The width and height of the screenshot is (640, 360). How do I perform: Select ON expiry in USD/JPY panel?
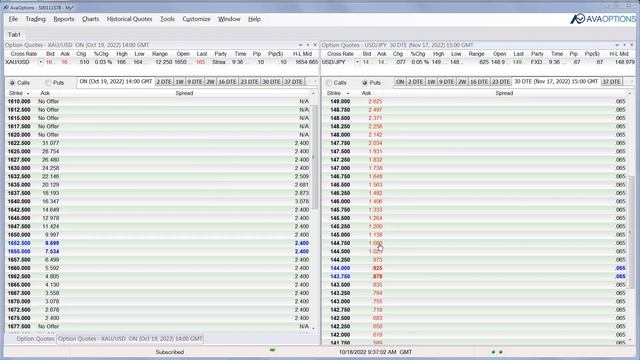[x=400, y=82]
